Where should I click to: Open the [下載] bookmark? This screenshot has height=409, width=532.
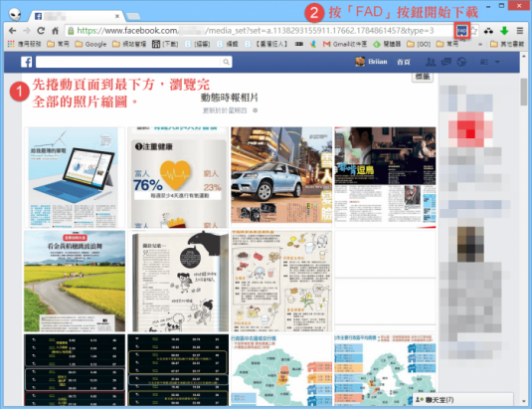coord(165,44)
